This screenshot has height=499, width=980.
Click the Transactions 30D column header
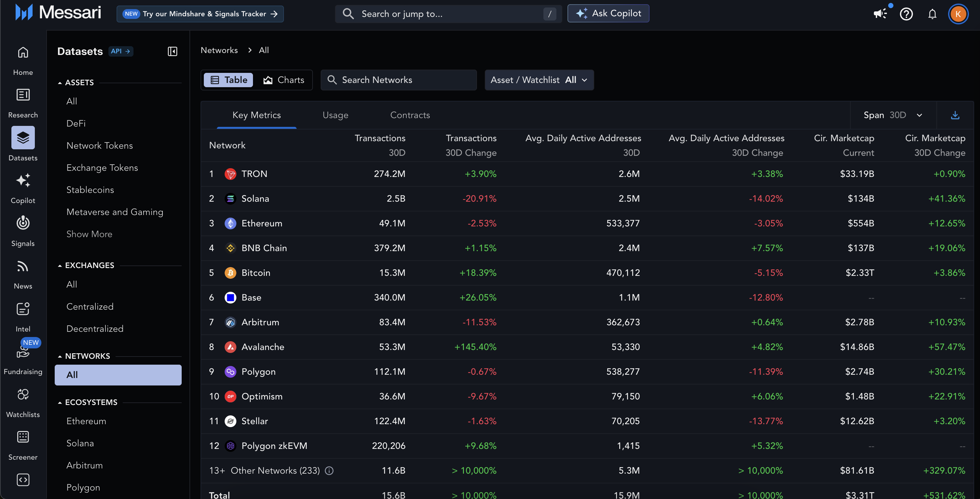(380, 145)
